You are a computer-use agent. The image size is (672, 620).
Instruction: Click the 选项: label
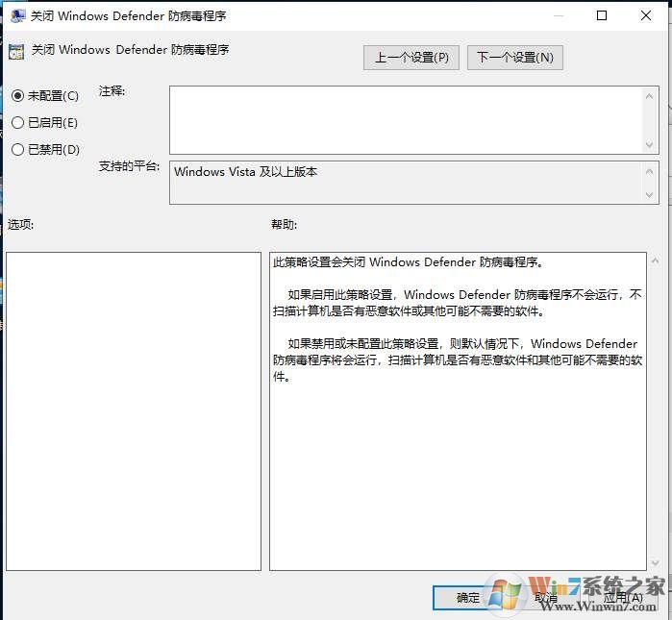(x=20, y=224)
